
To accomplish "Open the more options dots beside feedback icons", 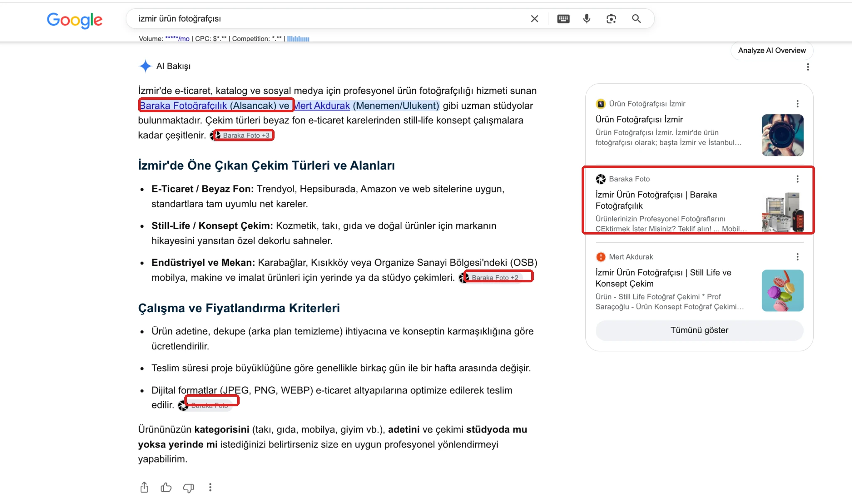I will [x=210, y=487].
